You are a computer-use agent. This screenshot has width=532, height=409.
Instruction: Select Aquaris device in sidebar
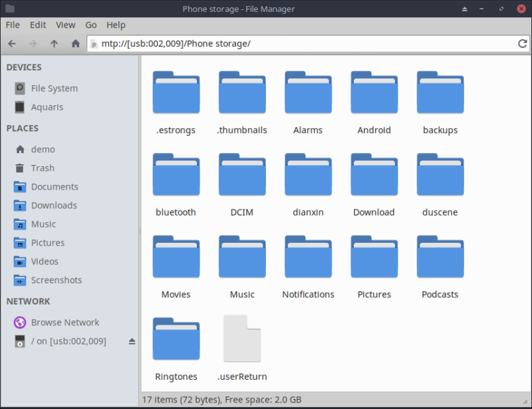point(47,107)
